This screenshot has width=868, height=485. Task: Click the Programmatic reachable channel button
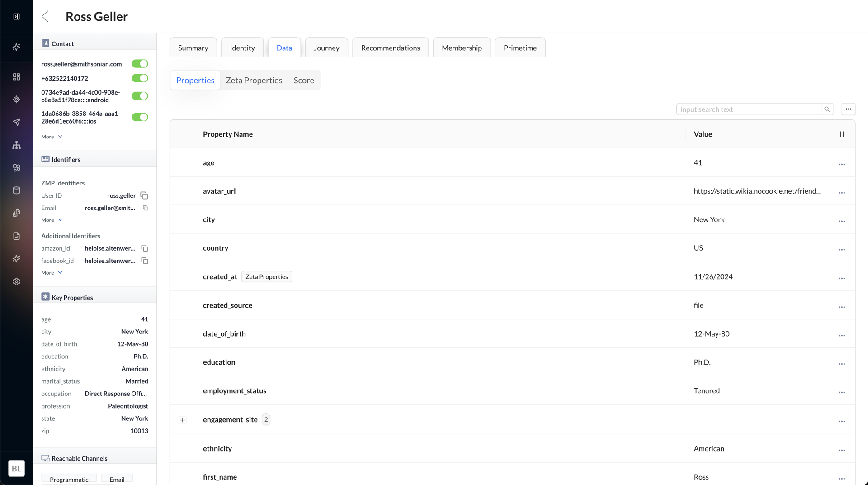pos(69,479)
